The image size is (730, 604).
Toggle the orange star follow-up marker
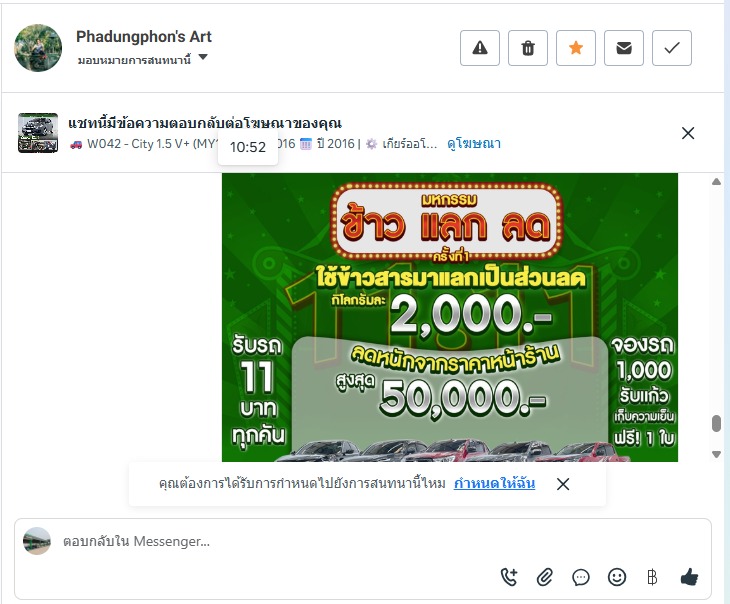point(576,48)
